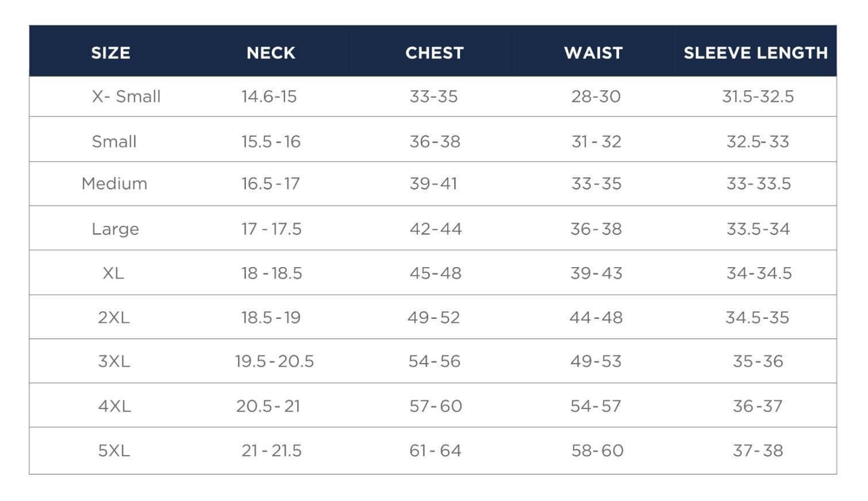Select the Medium size row label
Screen dimensions: 868x501
tap(114, 184)
